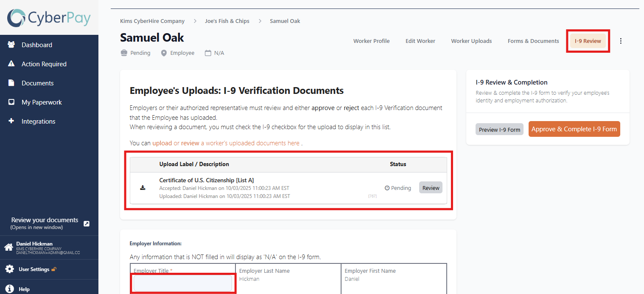The image size is (644, 294).
Task: Click the Help info icon
Action: coord(9,289)
